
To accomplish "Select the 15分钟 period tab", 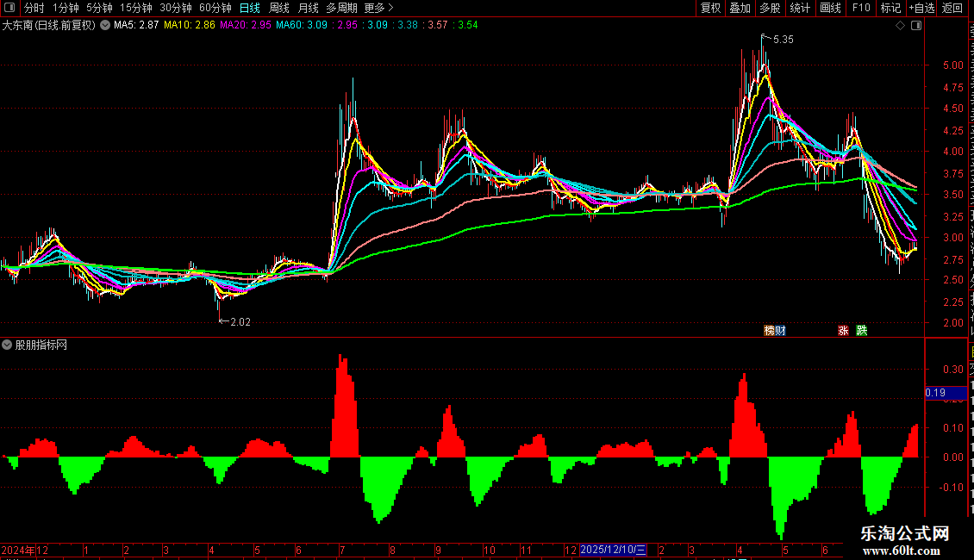I will point(136,8).
